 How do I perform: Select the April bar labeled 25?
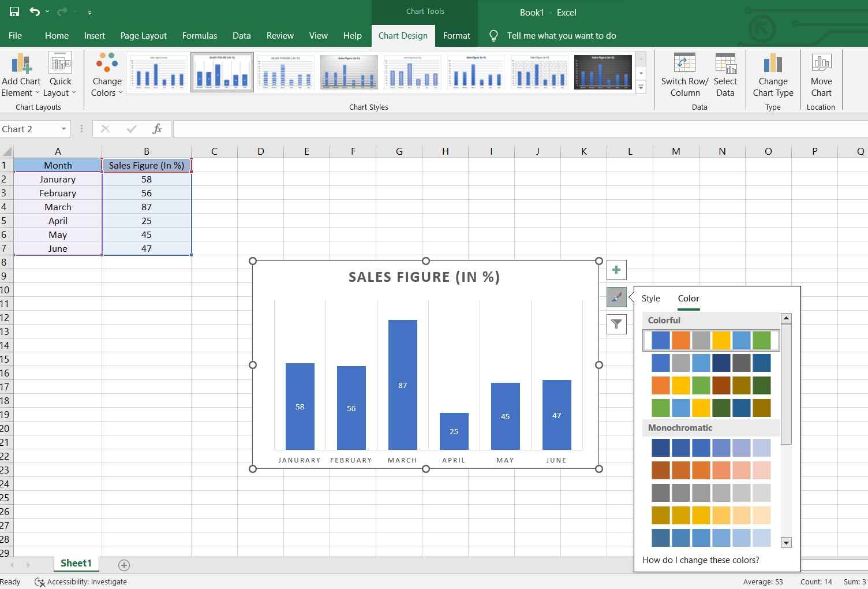point(454,431)
